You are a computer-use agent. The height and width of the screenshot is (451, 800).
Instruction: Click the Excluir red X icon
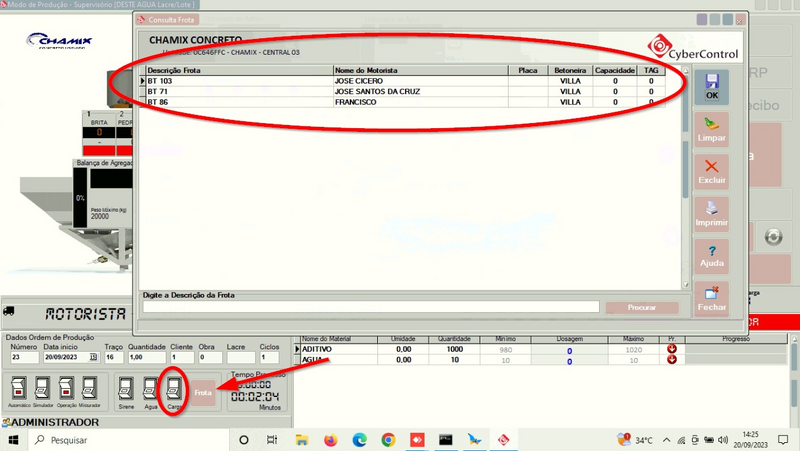(711, 170)
